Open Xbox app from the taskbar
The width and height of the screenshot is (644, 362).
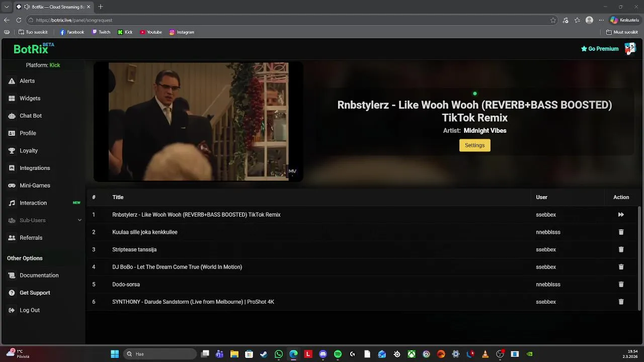(412, 354)
